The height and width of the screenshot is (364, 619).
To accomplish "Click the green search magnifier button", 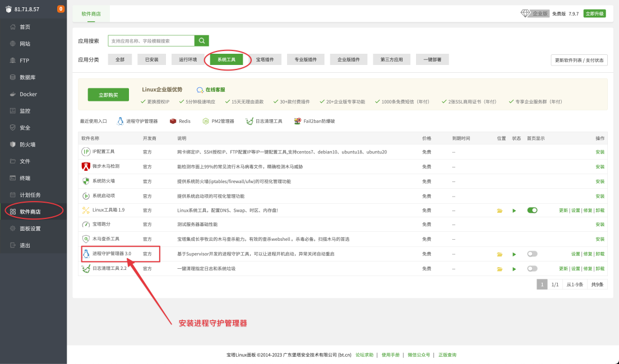I will click(202, 41).
